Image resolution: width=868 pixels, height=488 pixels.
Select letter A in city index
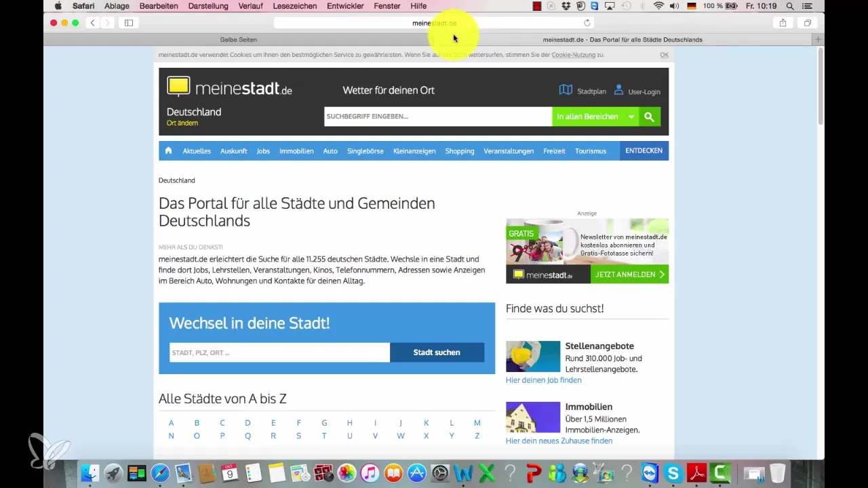(172, 423)
